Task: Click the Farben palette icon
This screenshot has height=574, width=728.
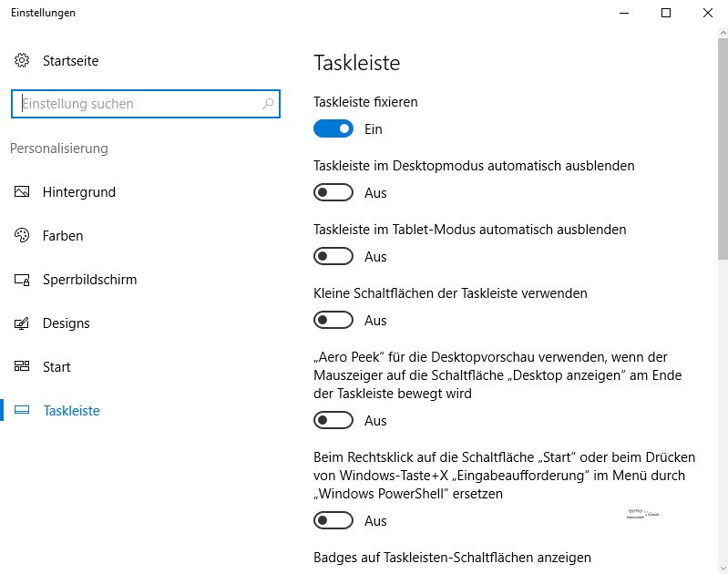Action: [x=22, y=236]
